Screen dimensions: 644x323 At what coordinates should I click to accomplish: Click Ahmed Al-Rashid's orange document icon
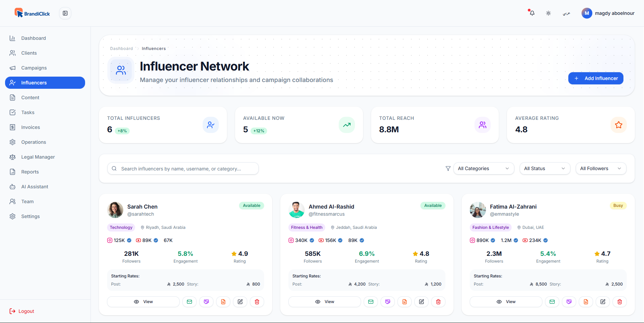coord(404,302)
